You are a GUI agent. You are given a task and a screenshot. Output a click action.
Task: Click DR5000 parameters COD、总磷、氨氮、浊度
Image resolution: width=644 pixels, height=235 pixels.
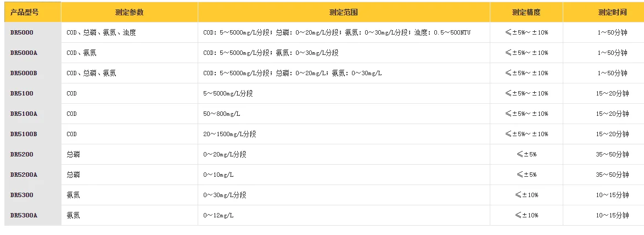click(101, 32)
